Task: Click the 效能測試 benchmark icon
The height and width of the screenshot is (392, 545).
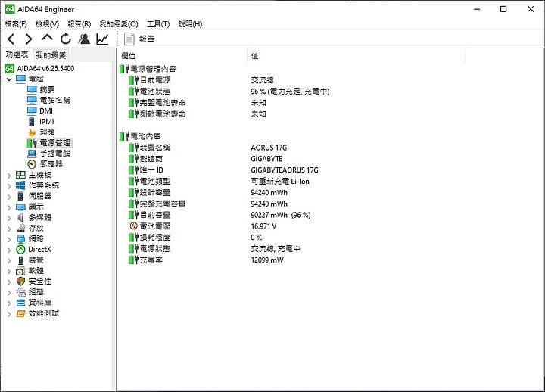Action: tap(21, 313)
